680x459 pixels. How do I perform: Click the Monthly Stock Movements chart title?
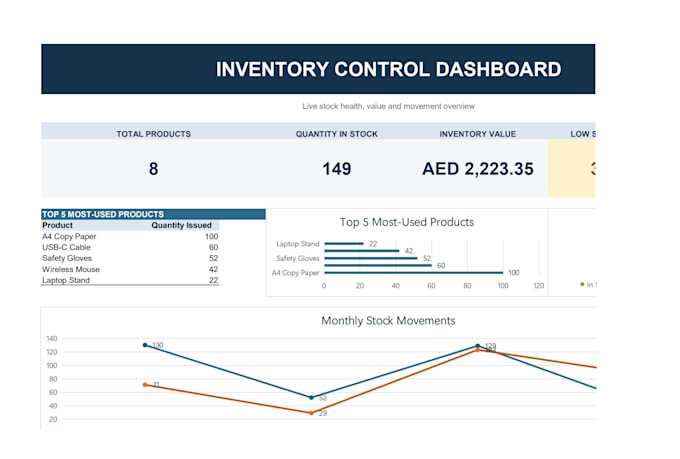[x=388, y=321]
